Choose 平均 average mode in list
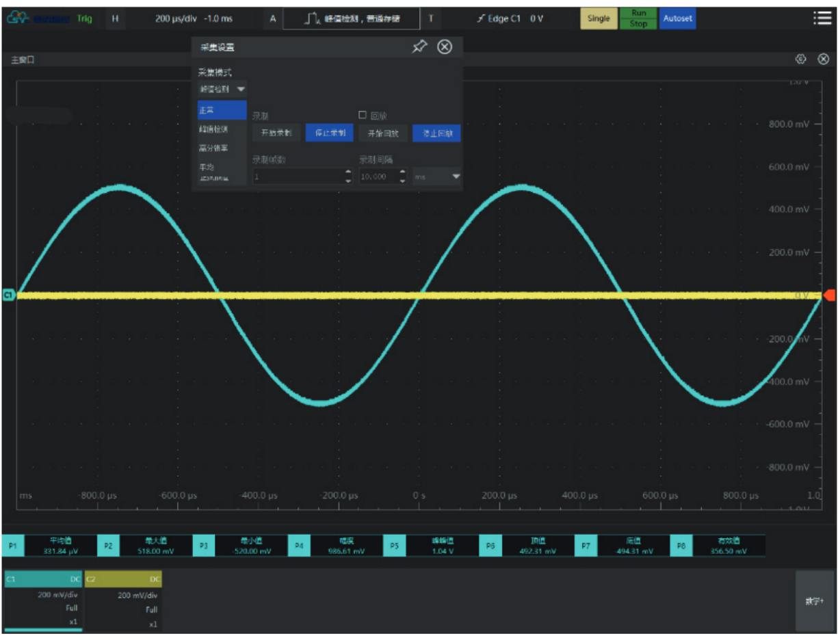This screenshot has height=636, width=840. pos(206,166)
